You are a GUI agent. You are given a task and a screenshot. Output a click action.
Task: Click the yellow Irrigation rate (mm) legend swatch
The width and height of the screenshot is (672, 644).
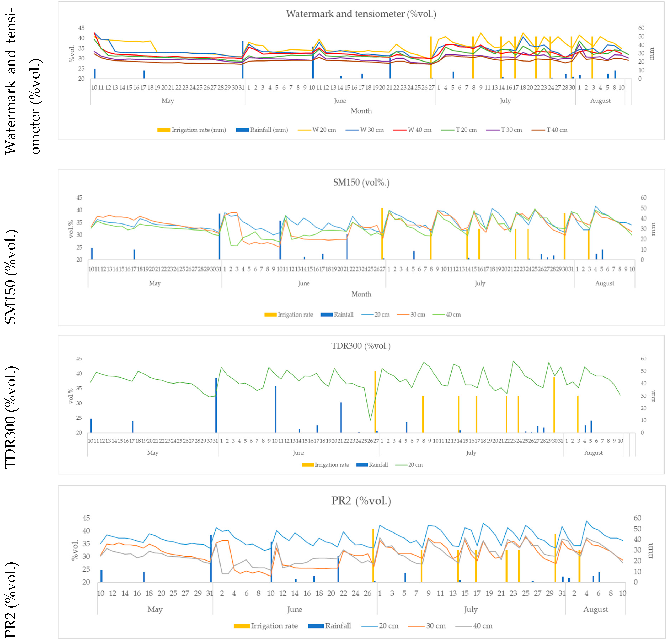click(164, 130)
